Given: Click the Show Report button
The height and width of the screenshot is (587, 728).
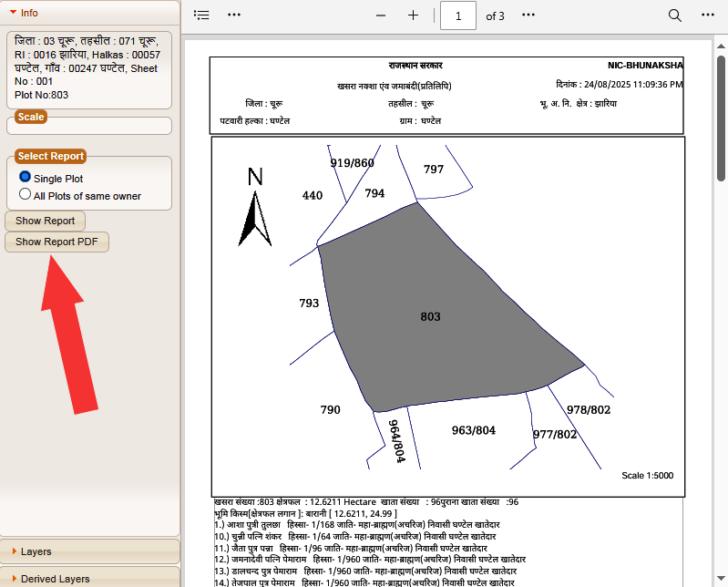Looking at the screenshot, I should tap(45, 221).
